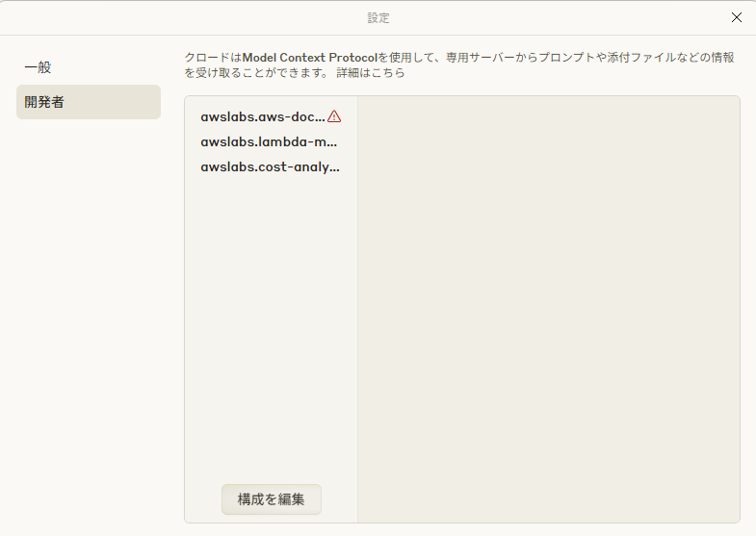Image resolution: width=756 pixels, height=536 pixels.
Task: Select the awslabs.lambda-m... server entry
Action: pyautogui.click(x=271, y=142)
